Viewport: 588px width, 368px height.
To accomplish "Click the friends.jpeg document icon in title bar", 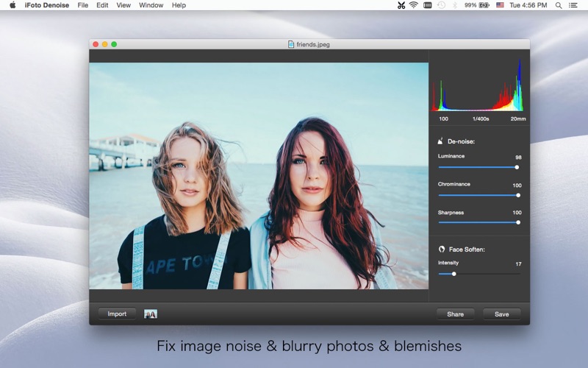I will tap(290, 44).
